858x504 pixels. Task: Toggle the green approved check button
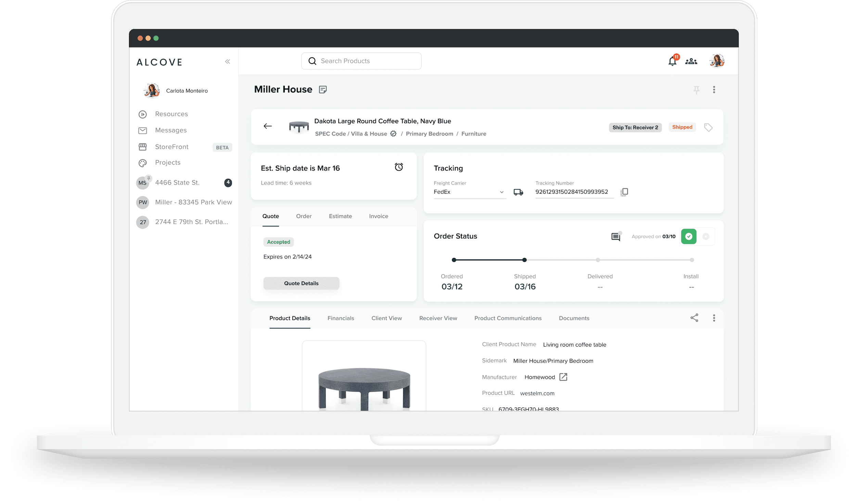coord(689,236)
